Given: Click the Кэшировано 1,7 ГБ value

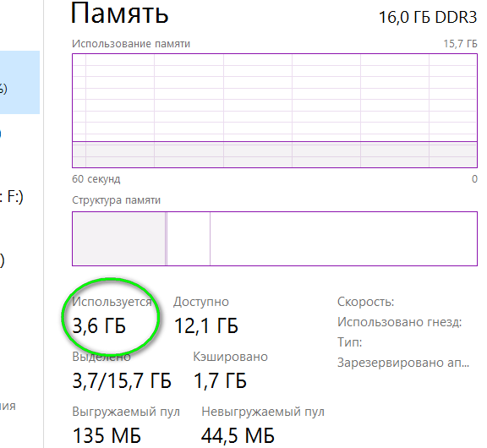Looking at the screenshot, I should tap(220, 380).
